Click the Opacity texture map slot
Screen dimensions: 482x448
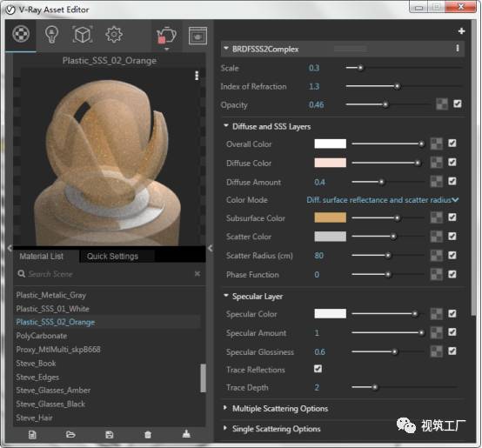tap(442, 104)
